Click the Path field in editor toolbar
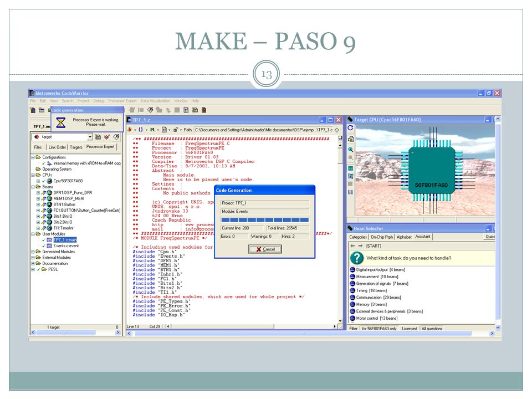The image size is (532, 399). (264, 130)
